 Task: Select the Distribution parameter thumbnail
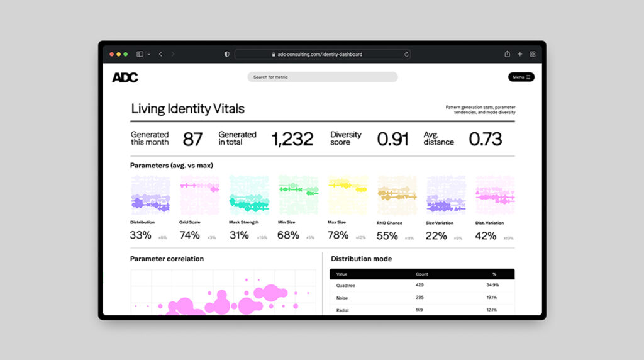tap(150, 195)
